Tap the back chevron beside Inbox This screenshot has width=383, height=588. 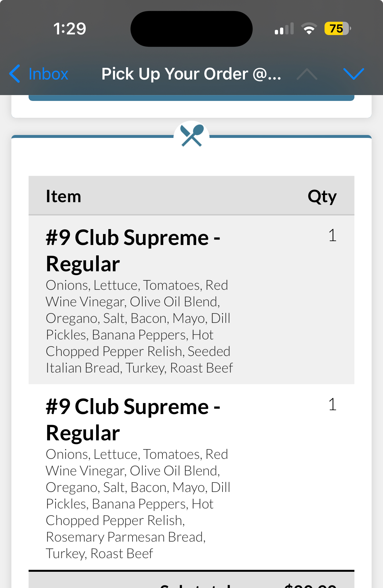15,74
